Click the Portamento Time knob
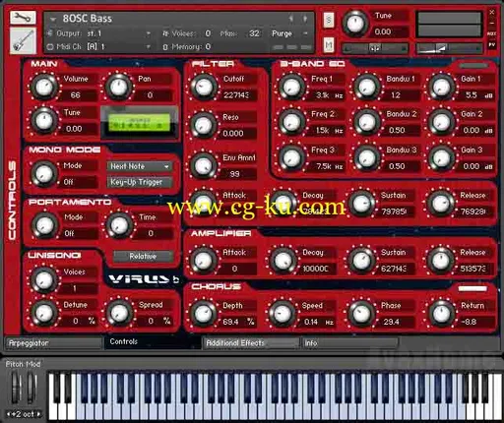Screen dimensions: 504x423 tap(119, 225)
